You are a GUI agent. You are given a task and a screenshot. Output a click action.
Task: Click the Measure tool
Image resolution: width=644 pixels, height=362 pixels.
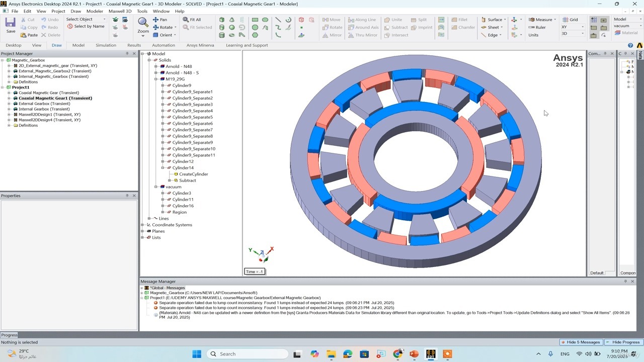540,20
